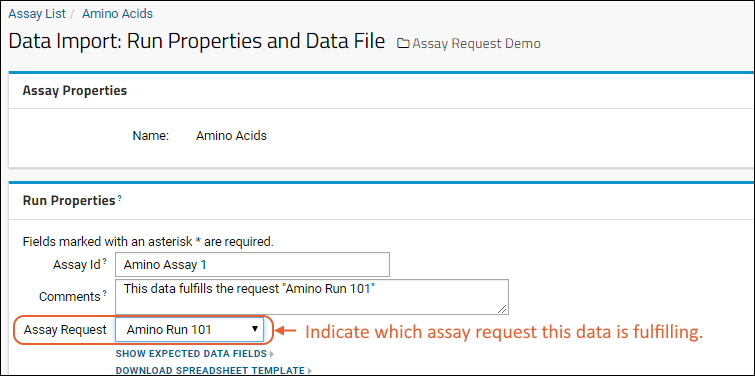Viewport: 755px width, 376px height.
Task: Expand Show Expected Data Fields
Action: (191, 354)
